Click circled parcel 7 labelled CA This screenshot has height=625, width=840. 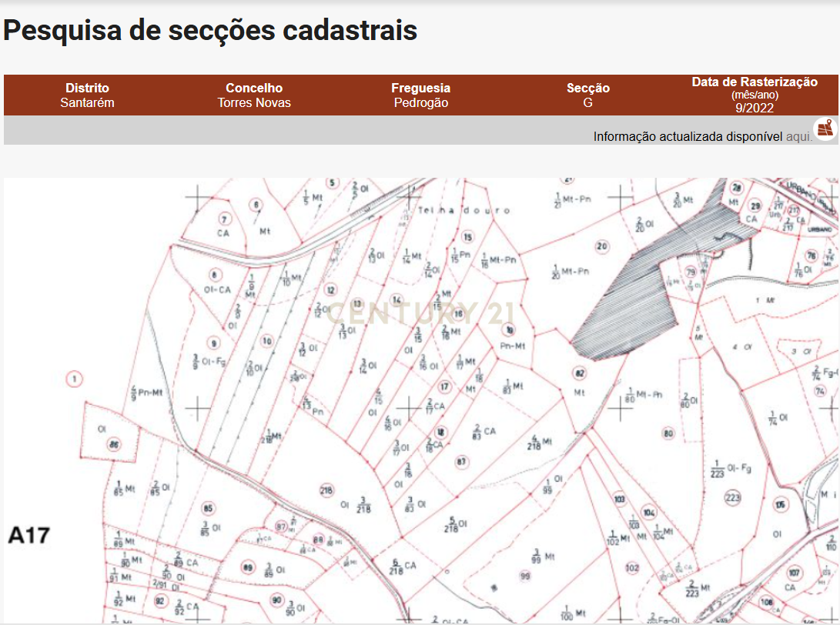click(x=224, y=218)
